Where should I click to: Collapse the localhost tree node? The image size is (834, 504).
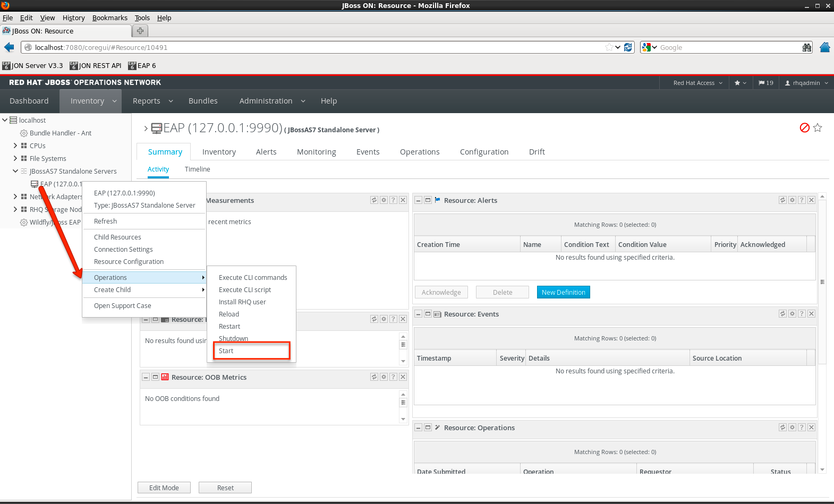5,120
